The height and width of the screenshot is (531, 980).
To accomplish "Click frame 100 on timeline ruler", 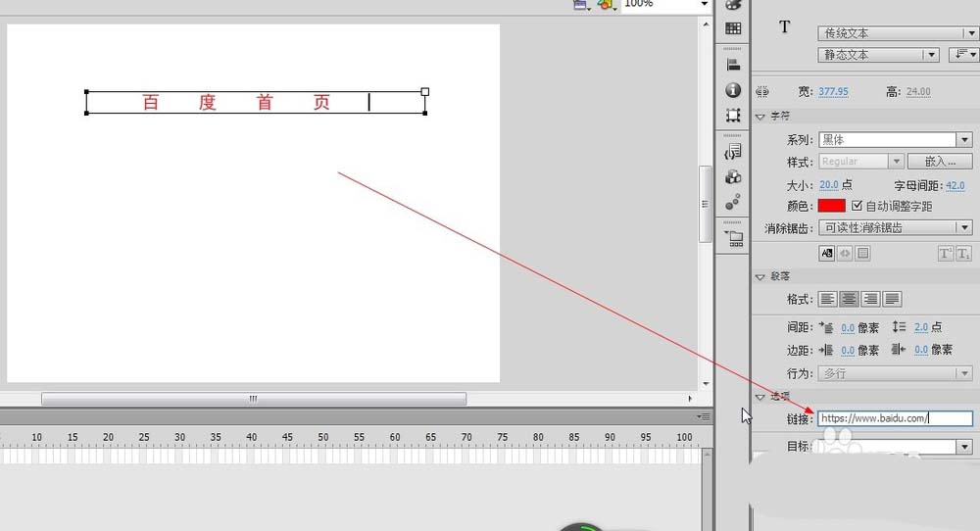I will tap(684, 437).
